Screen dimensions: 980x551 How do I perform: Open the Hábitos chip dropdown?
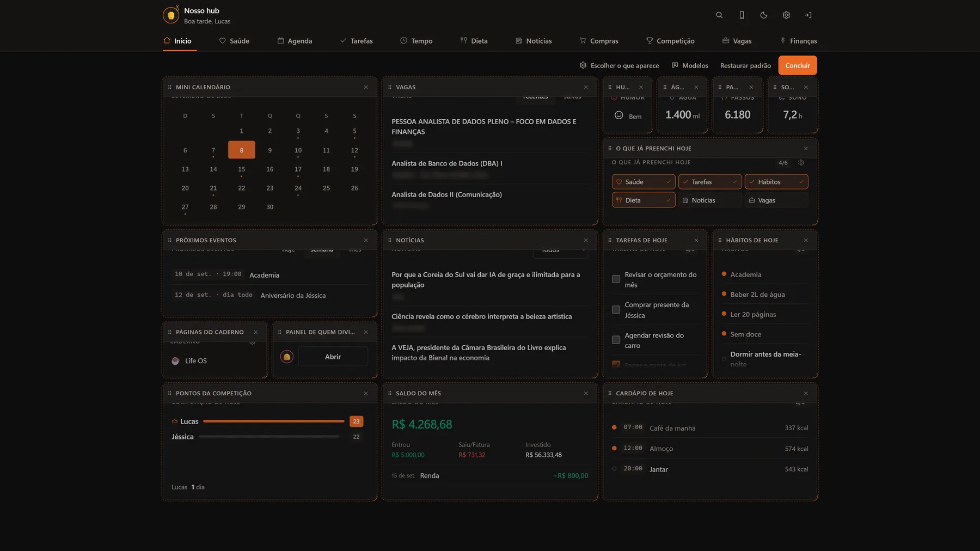pos(801,182)
